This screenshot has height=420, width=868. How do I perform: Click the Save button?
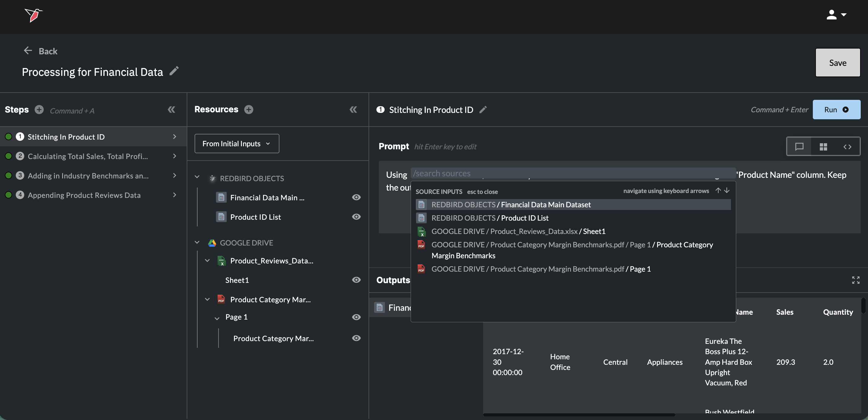tap(837, 63)
